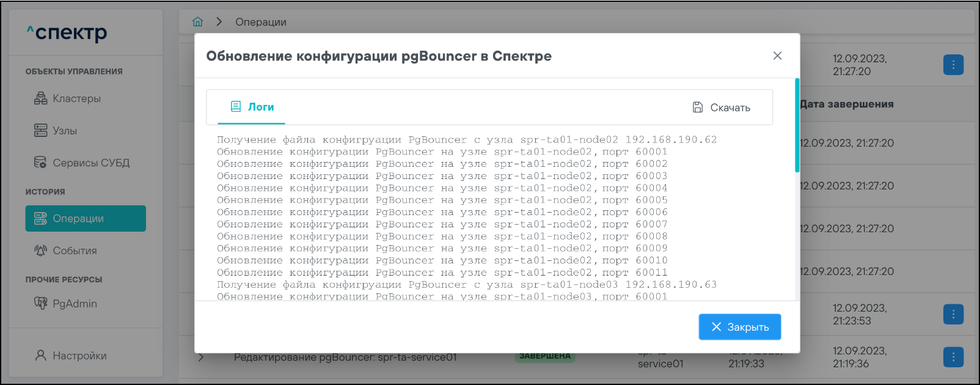This screenshot has width=980, height=385.
Task: Click the home icon in breadcrumb
Action: pyautogui.click(x=197, y=22)
